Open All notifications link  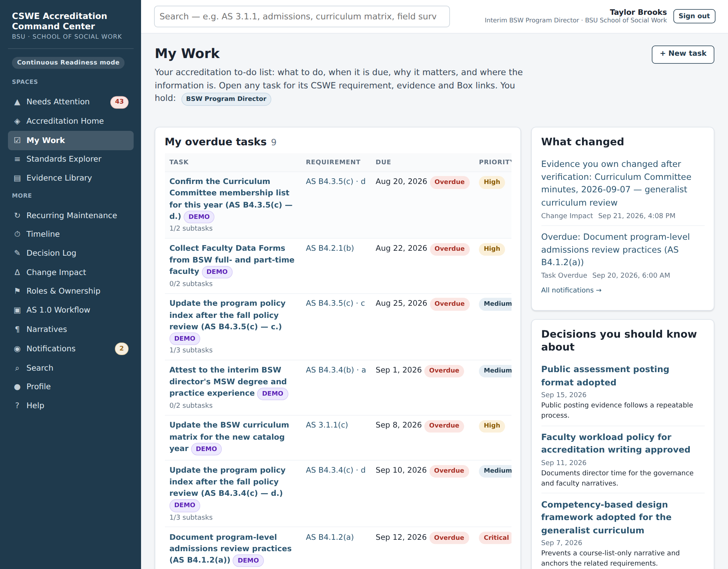(571, 290)
